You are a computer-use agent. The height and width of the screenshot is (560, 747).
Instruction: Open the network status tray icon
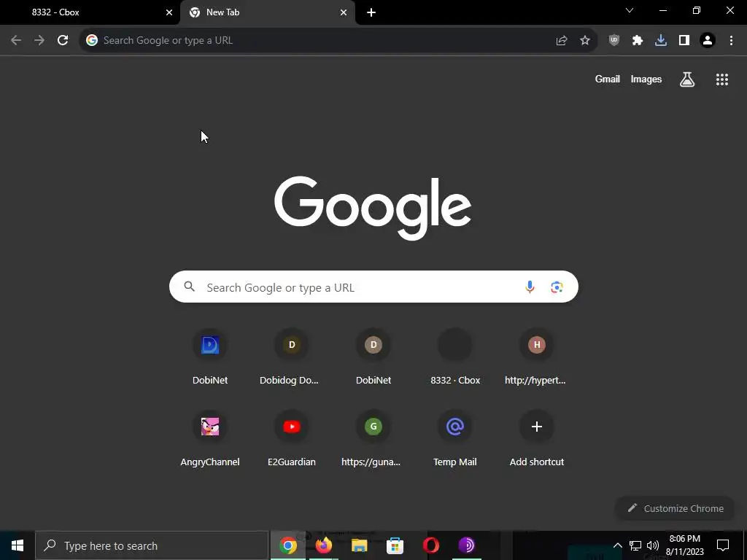click(635, 545)
